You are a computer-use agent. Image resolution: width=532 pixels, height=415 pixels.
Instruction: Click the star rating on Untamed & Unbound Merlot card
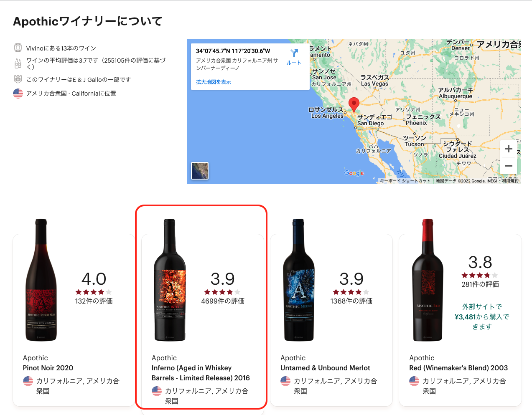(351, 292)
